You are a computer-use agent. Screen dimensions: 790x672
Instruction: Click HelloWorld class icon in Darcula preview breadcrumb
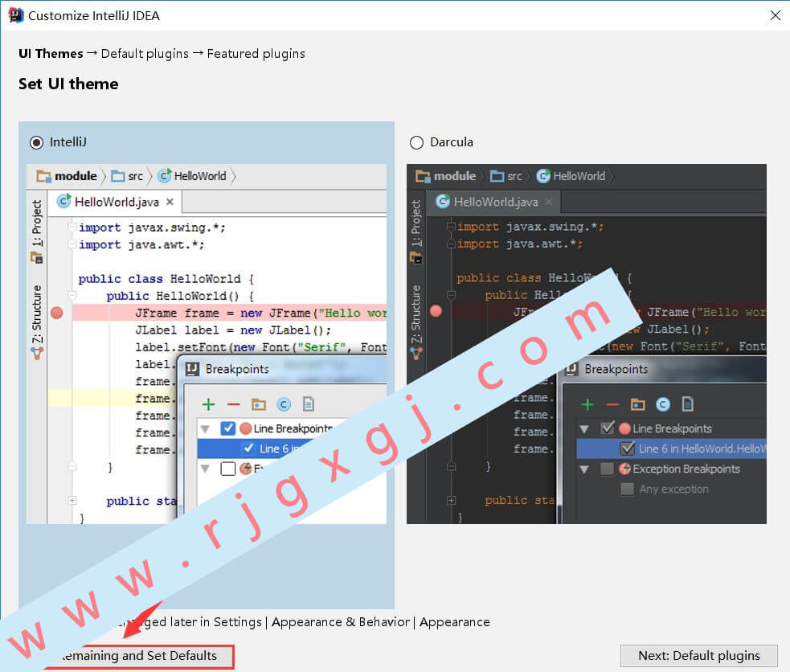543,176
